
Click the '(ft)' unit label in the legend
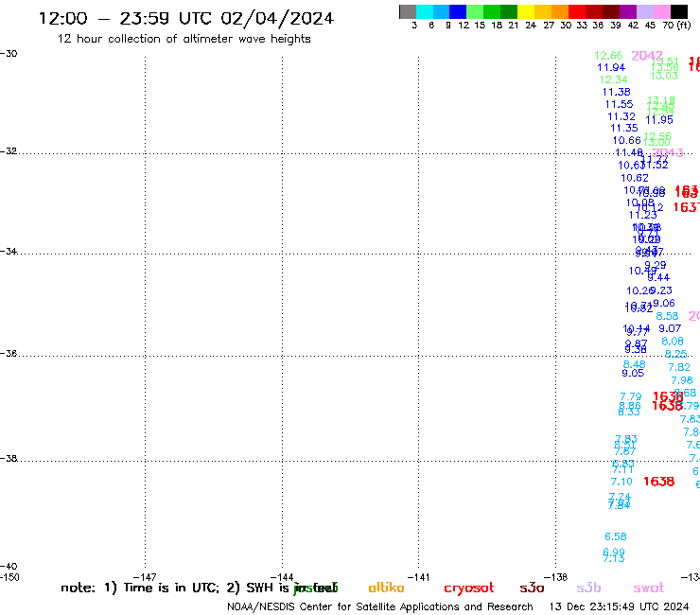click(684, 25)
